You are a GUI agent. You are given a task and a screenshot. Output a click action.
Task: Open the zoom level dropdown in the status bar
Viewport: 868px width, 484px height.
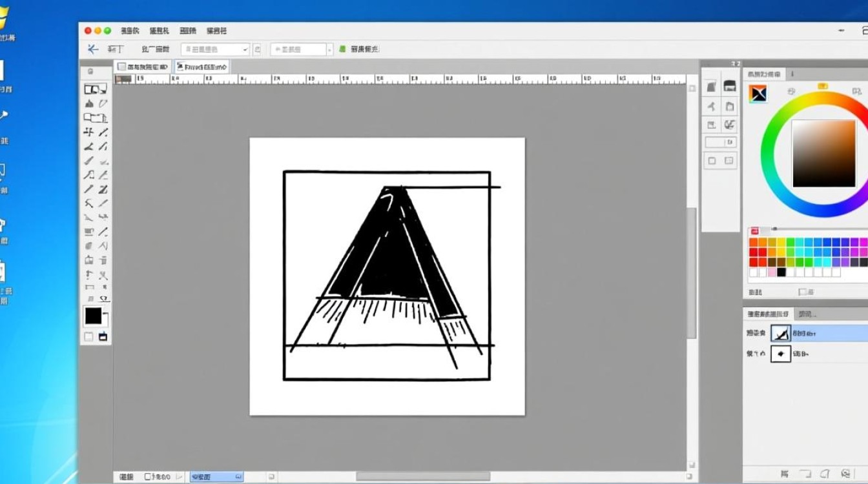[216, 476]
